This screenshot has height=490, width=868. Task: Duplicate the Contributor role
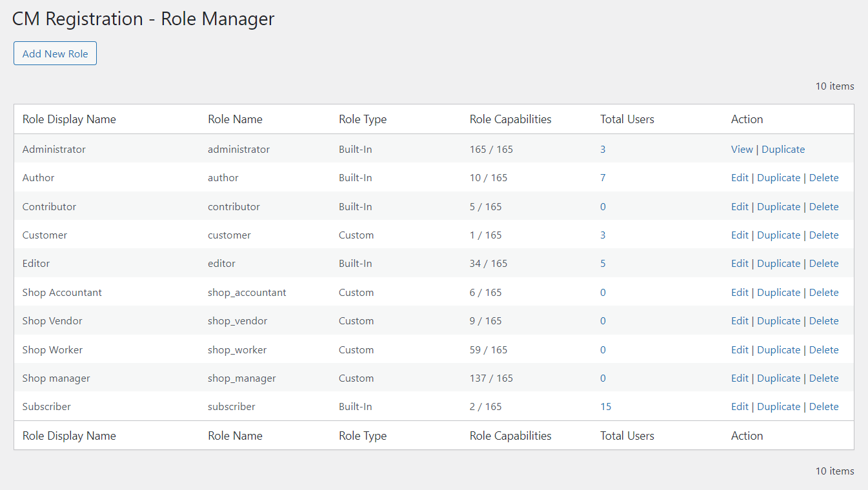click(x=778, y=206)
